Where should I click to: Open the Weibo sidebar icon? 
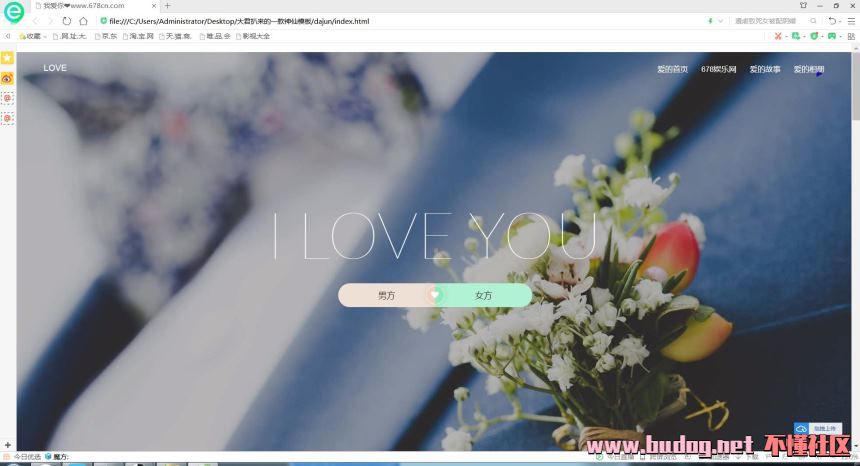point(7,78)
